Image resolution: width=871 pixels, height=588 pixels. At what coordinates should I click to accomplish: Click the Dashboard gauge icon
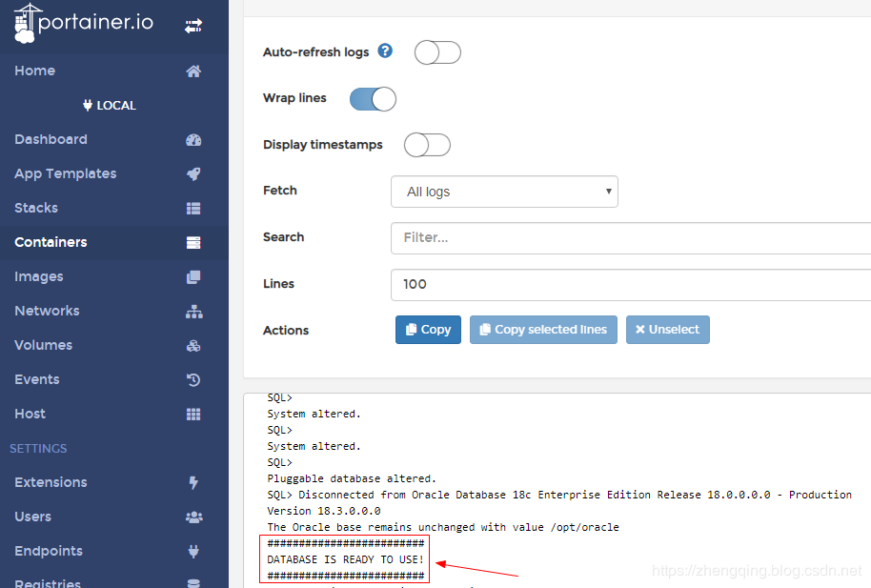click(193, 139)
